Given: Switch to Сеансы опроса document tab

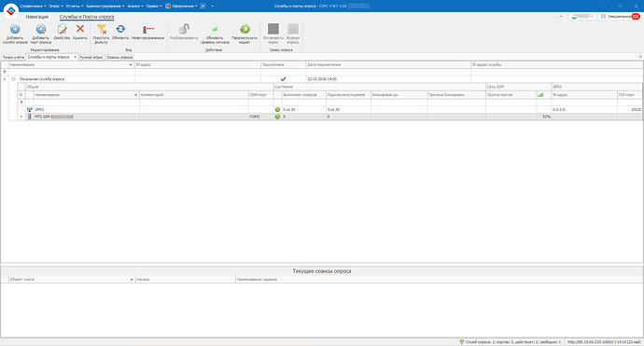Looking at the screenshot, I should (119, 57).
